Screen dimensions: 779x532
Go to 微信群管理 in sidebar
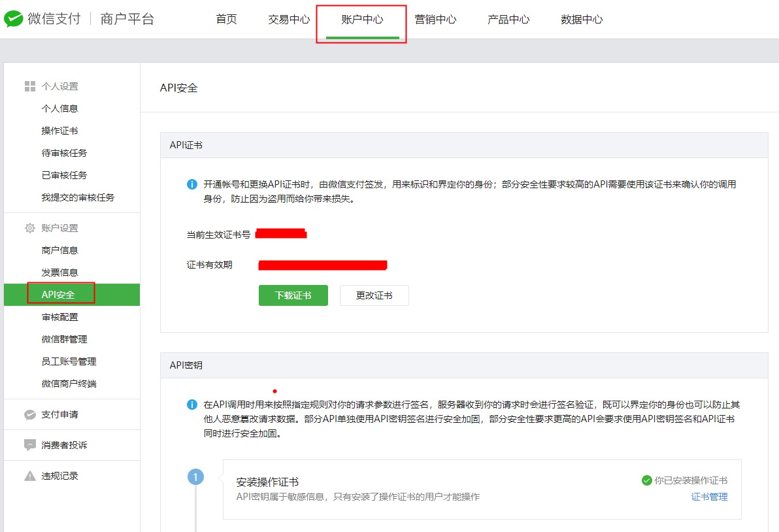pyautogui.click(x=64, y=339)
